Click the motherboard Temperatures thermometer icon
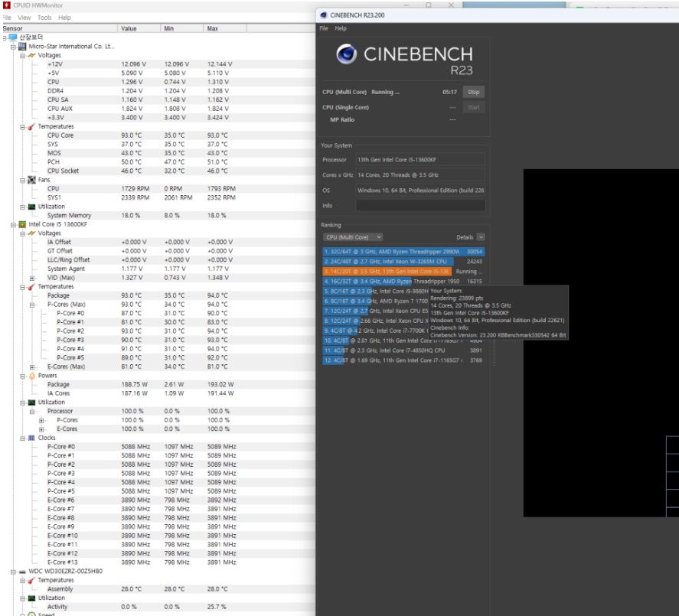 click(x=31, y=126)
